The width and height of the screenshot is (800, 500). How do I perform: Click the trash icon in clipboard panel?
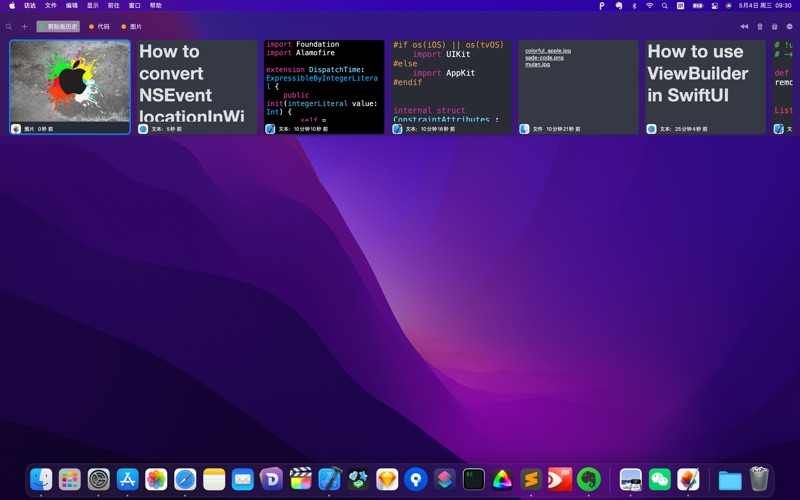[760, 27]
